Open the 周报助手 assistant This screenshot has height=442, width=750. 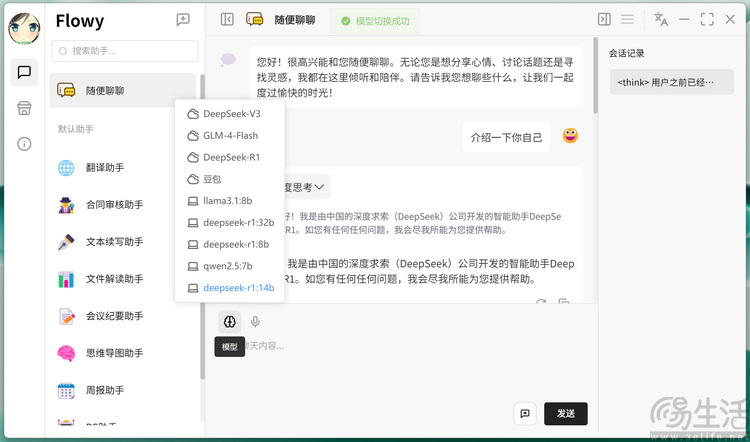click(122, 390)
